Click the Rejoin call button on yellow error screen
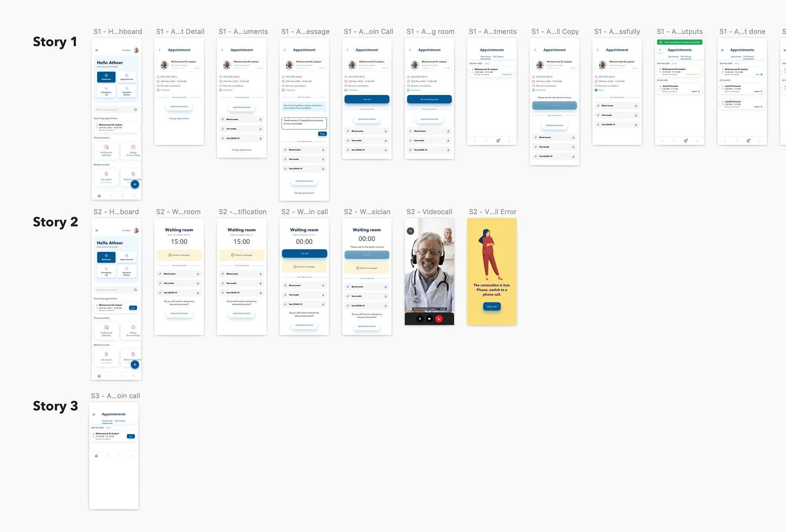This screenshot has width=786, height=532. (x=492, y=307)
